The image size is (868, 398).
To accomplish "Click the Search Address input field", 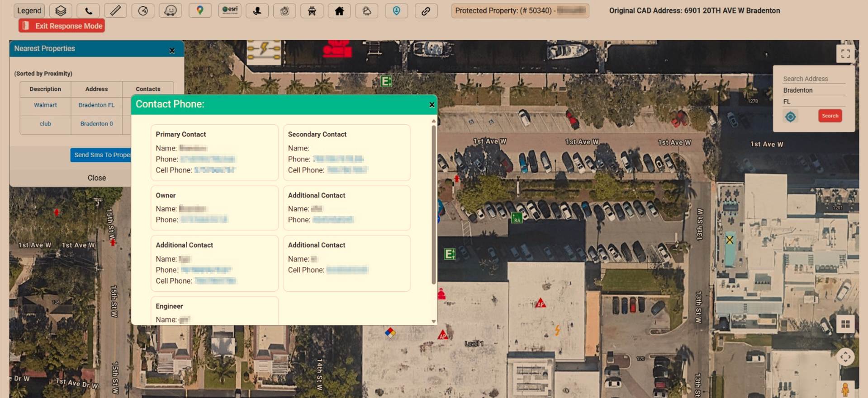I will point(813,79).
